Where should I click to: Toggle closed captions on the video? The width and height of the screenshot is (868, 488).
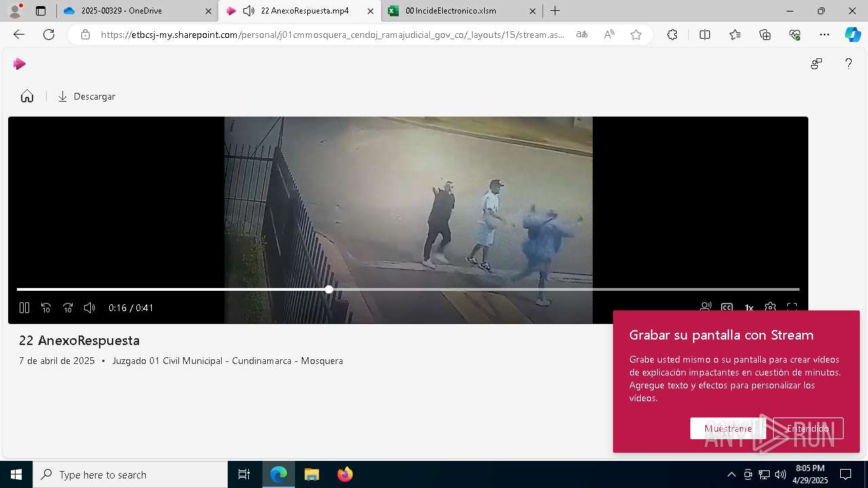pyautogui.click(x=727, y=308)
